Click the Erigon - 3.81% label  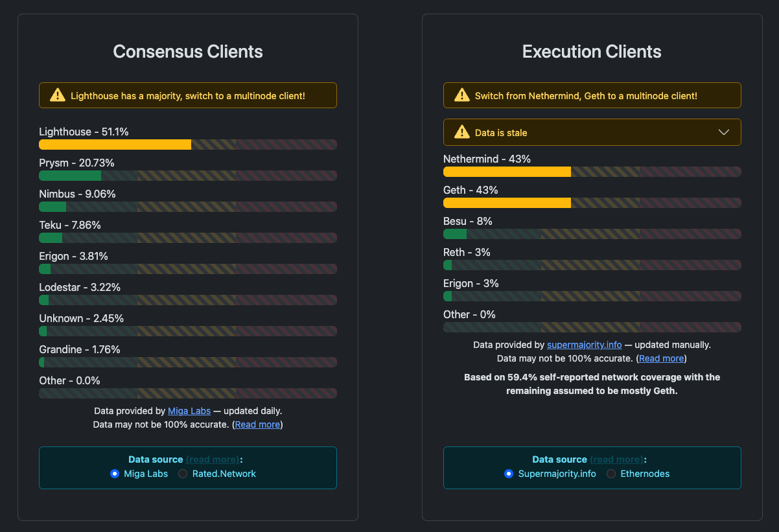(x=73, y=256)
